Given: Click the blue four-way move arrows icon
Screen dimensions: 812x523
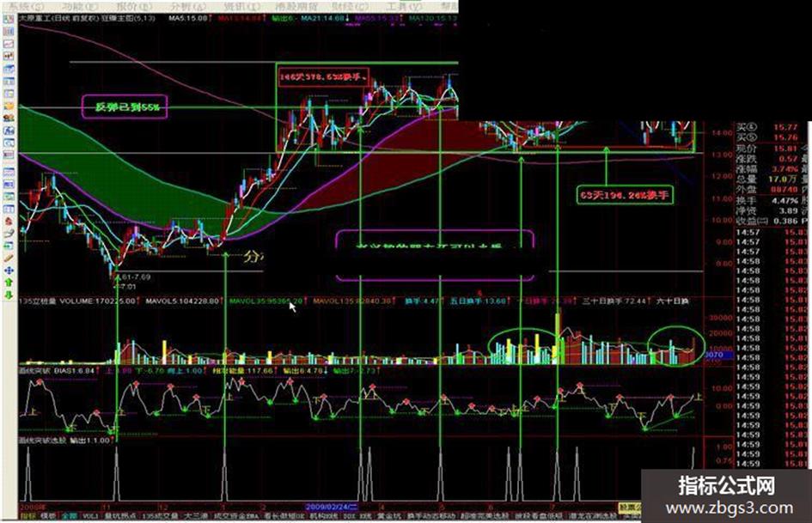Looking at the screenshot, I should point(9,271).
